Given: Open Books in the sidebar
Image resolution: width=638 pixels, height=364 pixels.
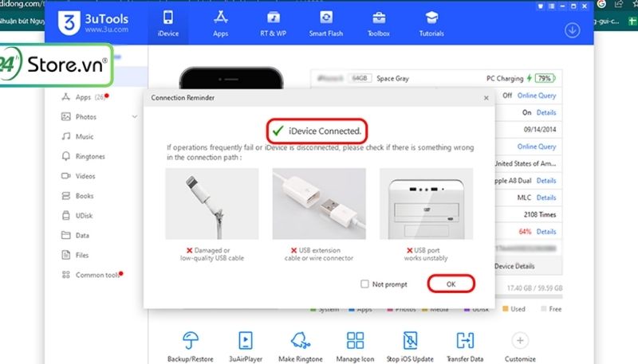Looking at the screenshot, I should 85,196.
